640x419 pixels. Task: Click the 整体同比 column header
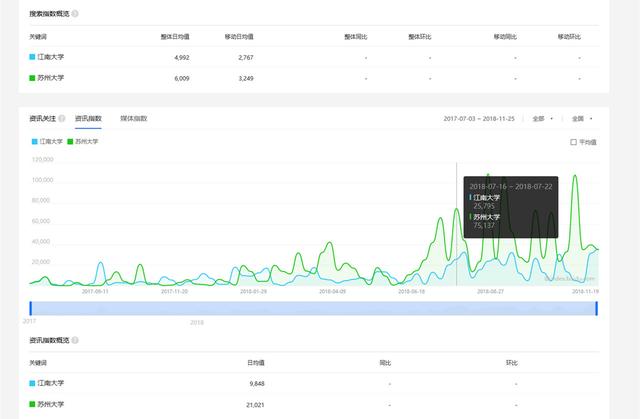[x=356, y=37]
